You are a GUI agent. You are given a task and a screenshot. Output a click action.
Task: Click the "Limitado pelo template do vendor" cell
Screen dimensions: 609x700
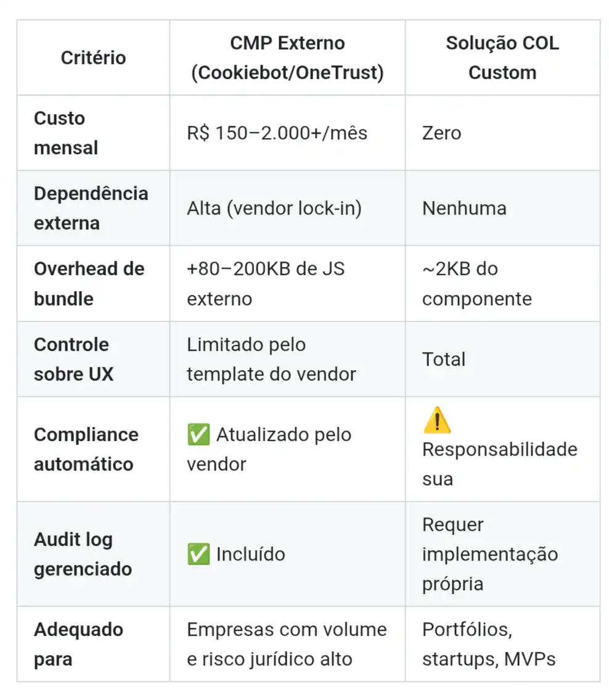tap(271, 359)
